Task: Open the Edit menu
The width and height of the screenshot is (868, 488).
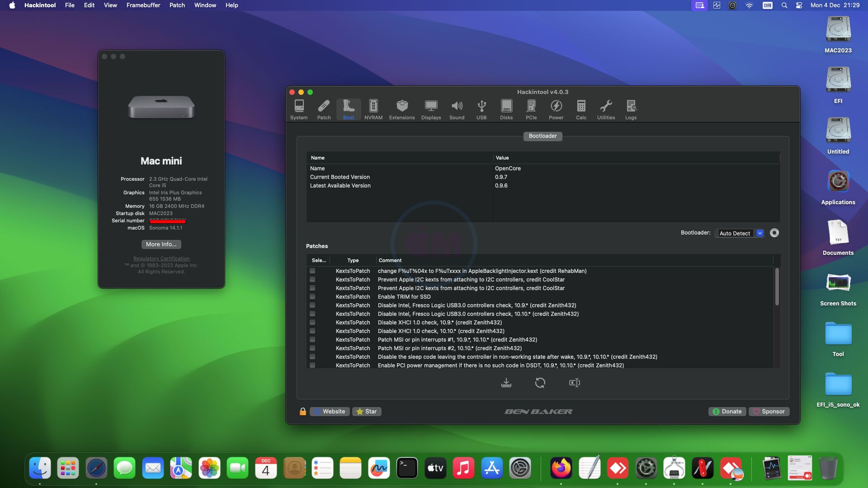Action: tap(89, 5)
